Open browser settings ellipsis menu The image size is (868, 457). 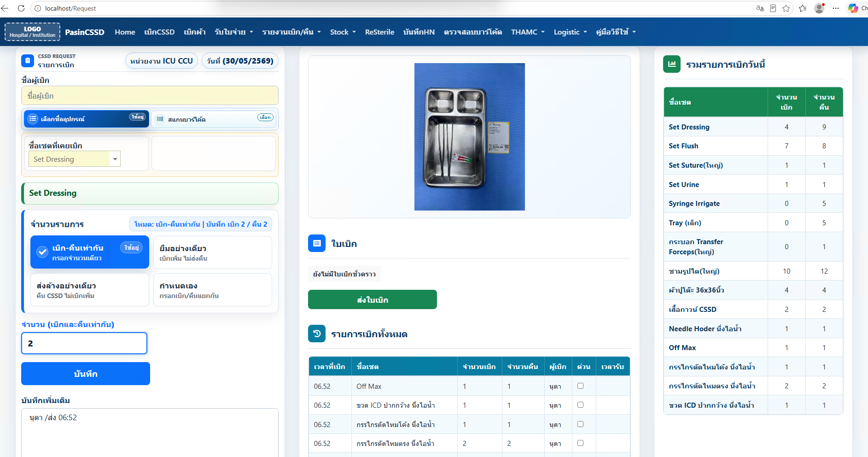coord(836,8)
